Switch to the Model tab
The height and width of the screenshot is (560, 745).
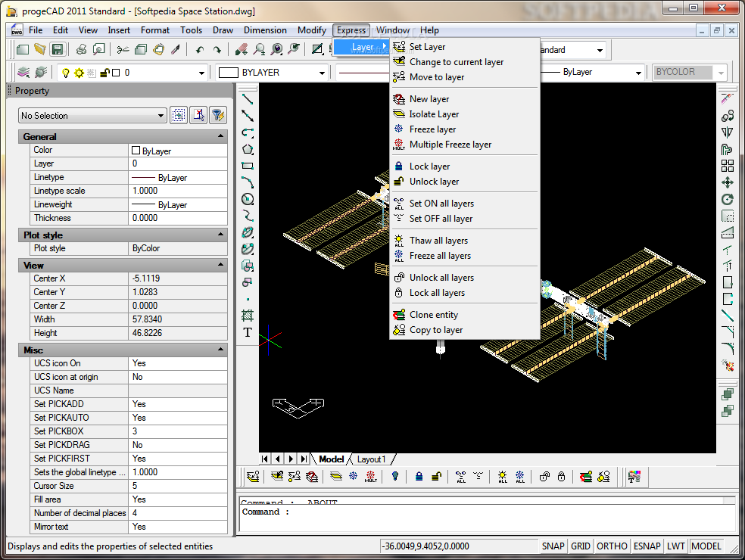(x=331, y=459)
